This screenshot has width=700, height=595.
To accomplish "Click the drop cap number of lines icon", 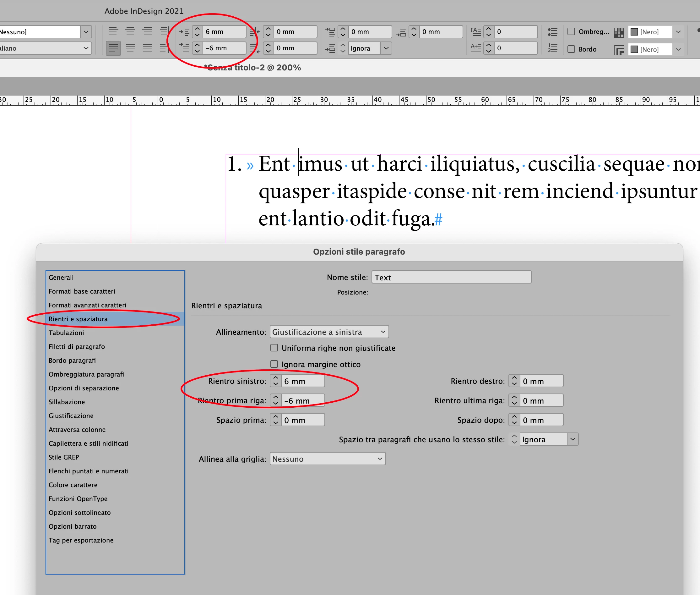I will tap(475, 32).
